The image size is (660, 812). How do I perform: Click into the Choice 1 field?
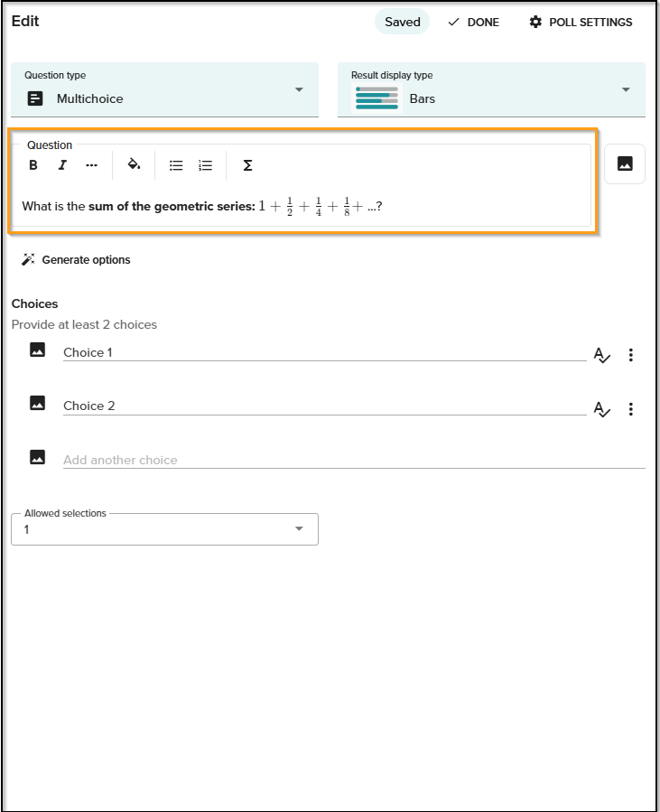[x=324, y=352]
